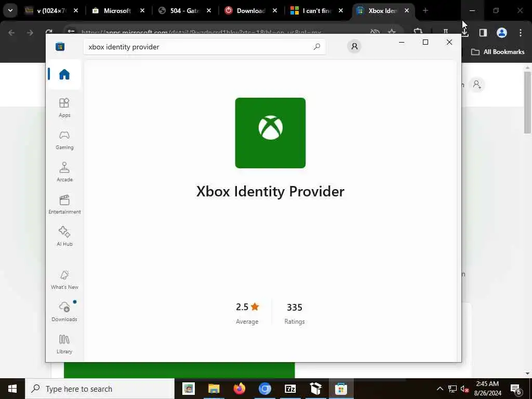Click the search magnifier in Store search box
This screenshot has width=532, height=399.
pyautogui.click(x=317, y=46)
